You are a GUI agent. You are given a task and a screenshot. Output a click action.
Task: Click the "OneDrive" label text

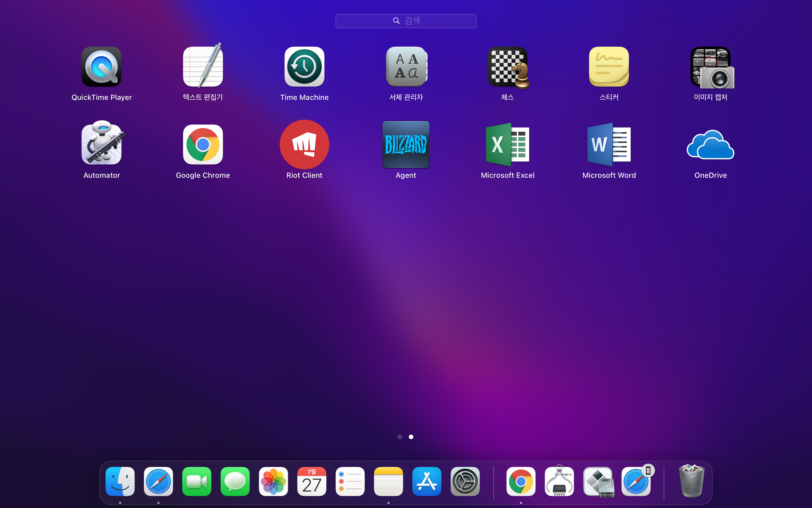710,175
